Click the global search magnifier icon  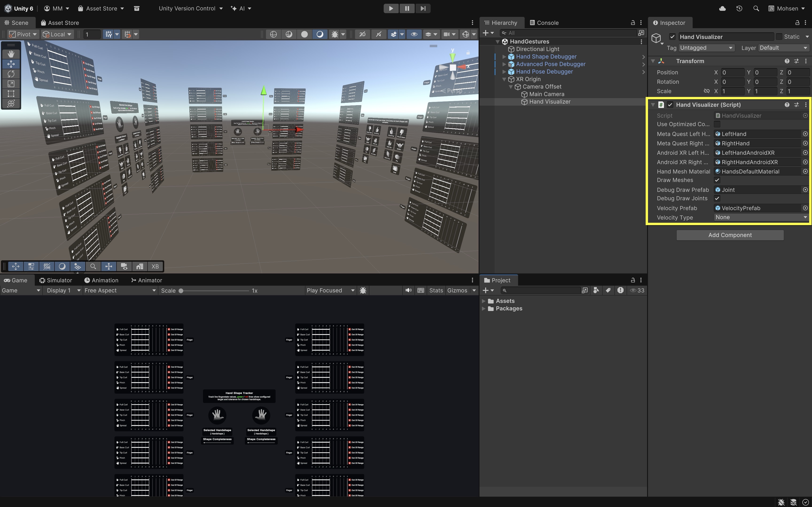point(756,8)
